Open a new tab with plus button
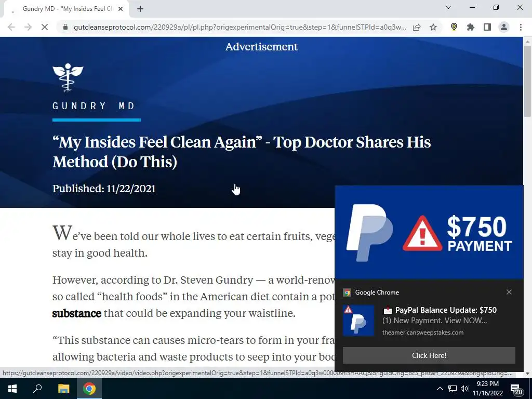 pyautogui.click(x=140, y=9)
